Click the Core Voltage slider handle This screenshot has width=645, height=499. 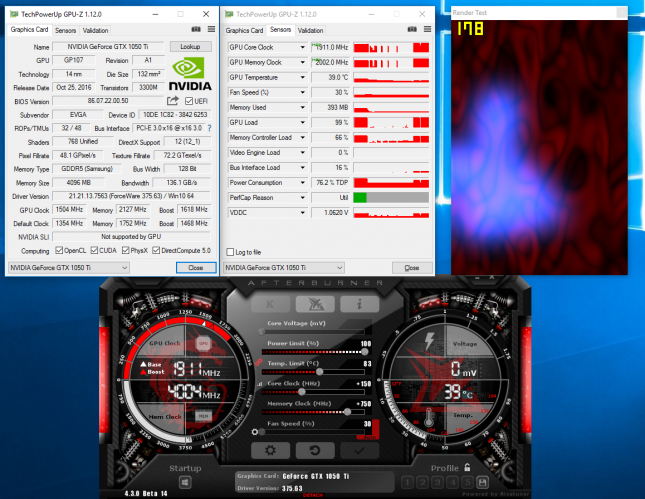click(262, 331)
